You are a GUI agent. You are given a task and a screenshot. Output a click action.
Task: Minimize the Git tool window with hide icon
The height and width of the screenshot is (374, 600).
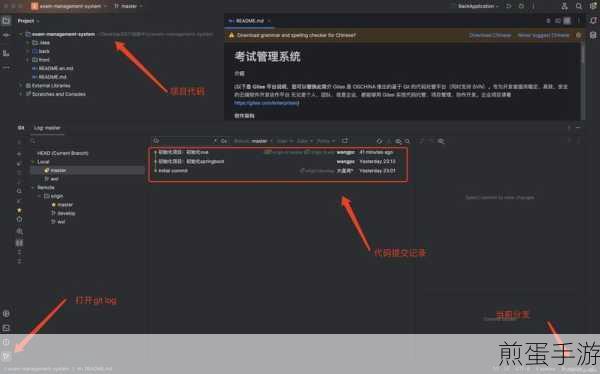[578, 127]
